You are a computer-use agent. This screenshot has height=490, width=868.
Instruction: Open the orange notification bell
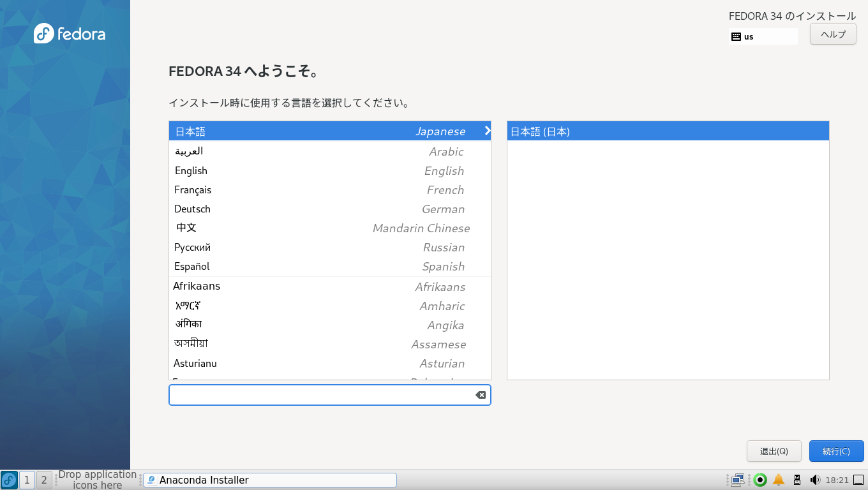click(779, 480)
